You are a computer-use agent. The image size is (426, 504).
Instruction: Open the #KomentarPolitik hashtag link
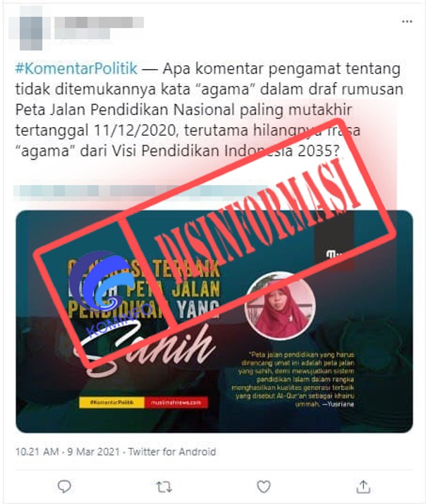tap(76, 68)
